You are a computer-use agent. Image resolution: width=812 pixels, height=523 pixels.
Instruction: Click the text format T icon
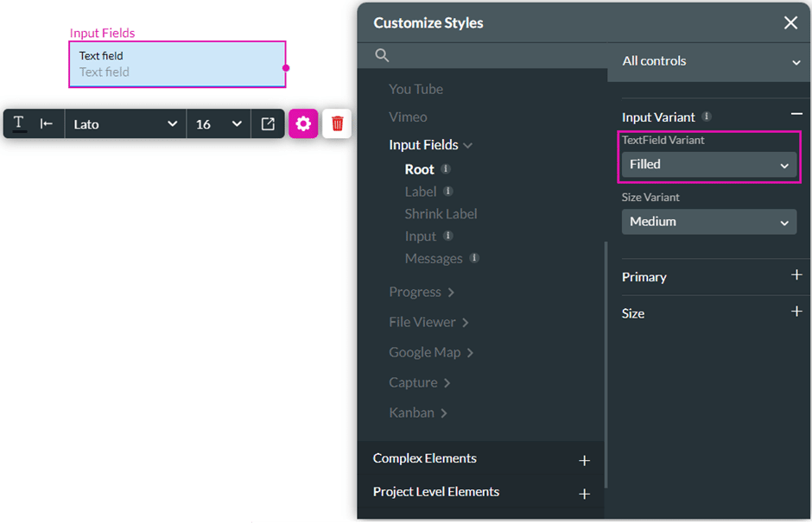[x=19, y=123]
